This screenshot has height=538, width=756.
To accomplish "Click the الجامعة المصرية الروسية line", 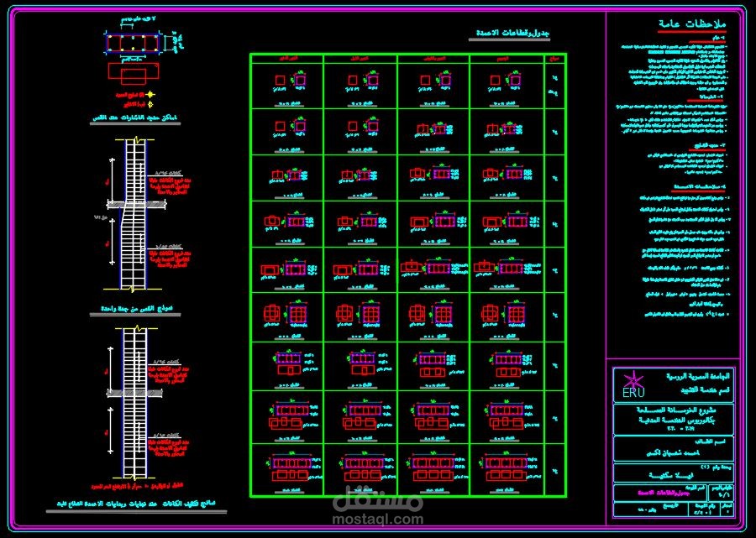I will [699, 376].
